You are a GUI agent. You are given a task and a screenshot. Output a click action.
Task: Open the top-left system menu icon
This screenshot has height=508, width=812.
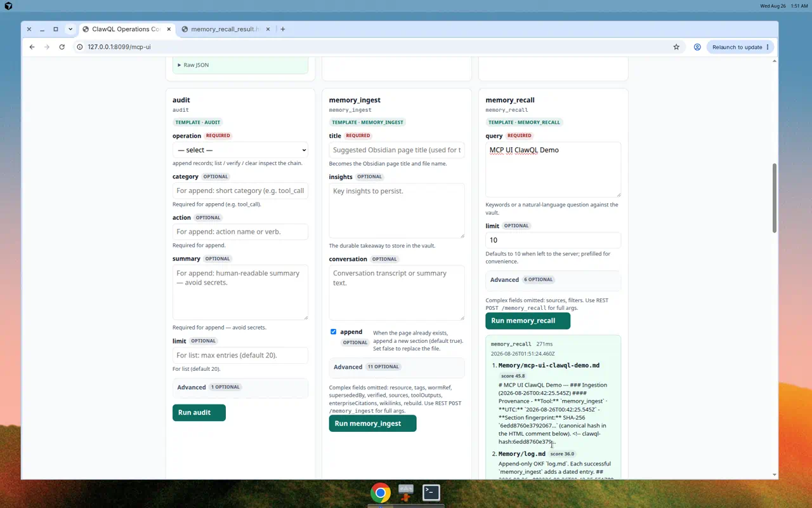(8, 6)
